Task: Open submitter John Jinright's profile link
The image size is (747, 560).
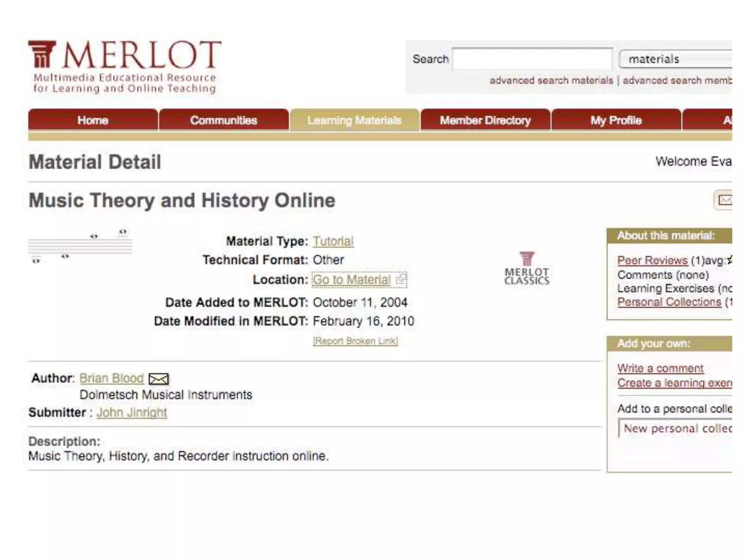Action: pyautogui.click(x=132, y=412)
